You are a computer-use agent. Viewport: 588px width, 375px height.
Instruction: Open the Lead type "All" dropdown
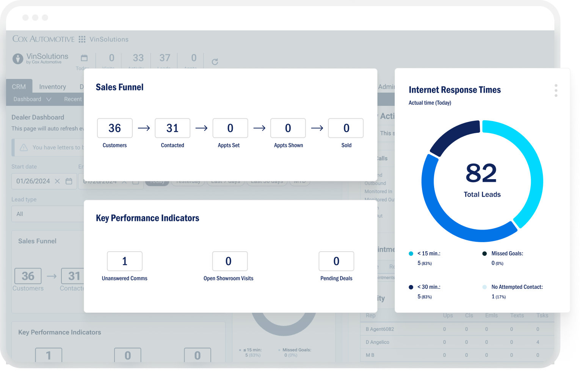[48, 214]
